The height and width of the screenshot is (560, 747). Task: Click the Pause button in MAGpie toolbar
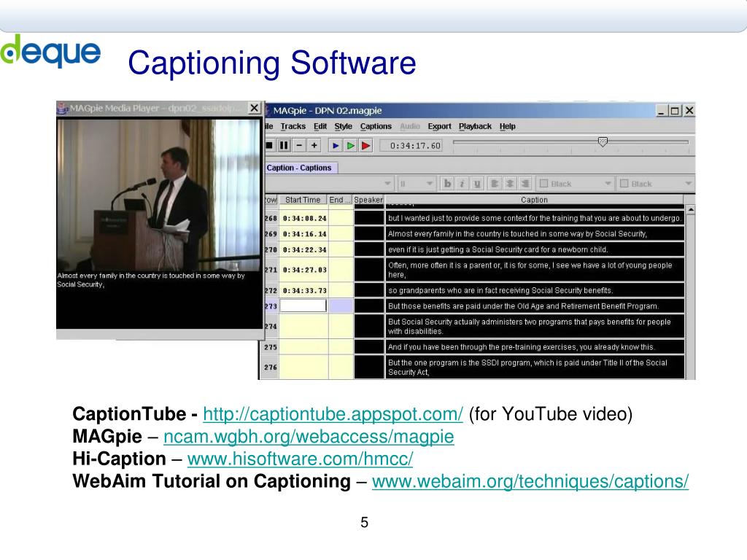(284, 145)
